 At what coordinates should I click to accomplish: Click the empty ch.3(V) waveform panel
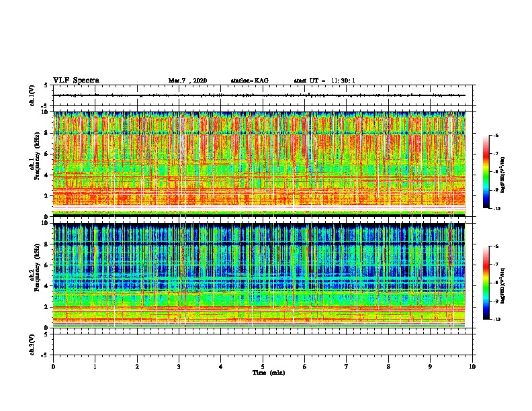click(x=263, y=345)
